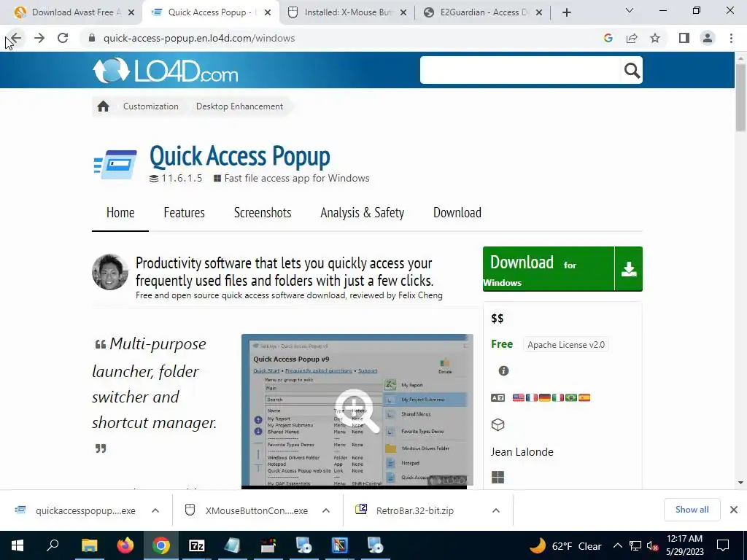Image resolution: width=747 pixels, height=560 pixels.
Task: Click the Chrome taskbar icon
Action: [x=161, y=545]
